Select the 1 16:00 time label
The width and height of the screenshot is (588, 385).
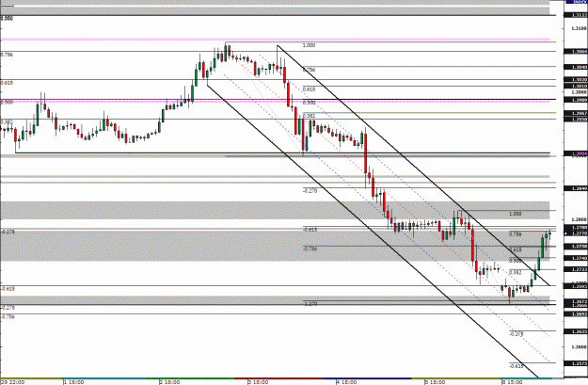click(73, 382)
